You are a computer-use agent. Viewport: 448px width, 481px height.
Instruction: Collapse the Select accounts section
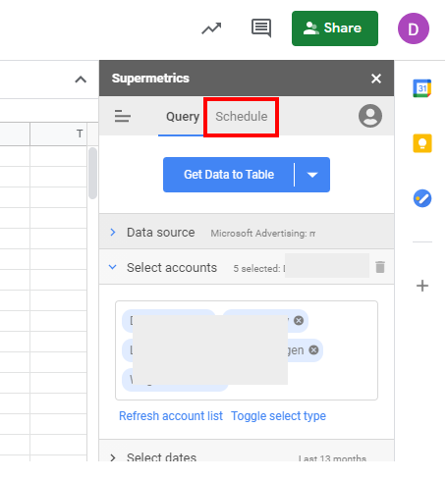(112, 267)
